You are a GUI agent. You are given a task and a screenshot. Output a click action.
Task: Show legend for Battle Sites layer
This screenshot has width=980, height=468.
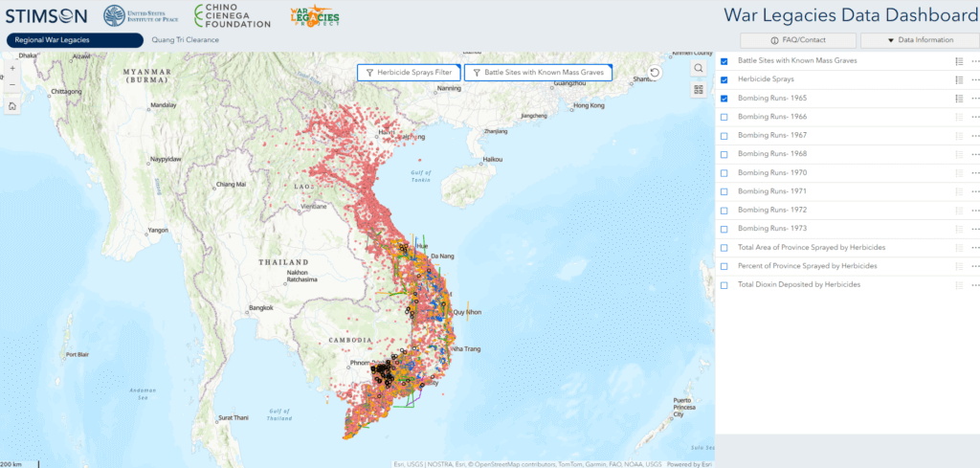coord(958,61)
